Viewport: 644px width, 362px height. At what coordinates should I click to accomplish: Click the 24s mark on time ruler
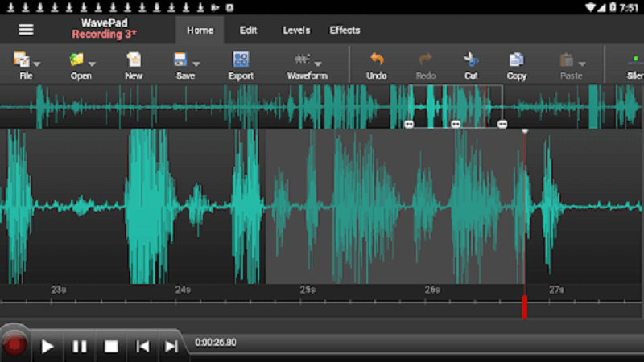tap(183, 290)
